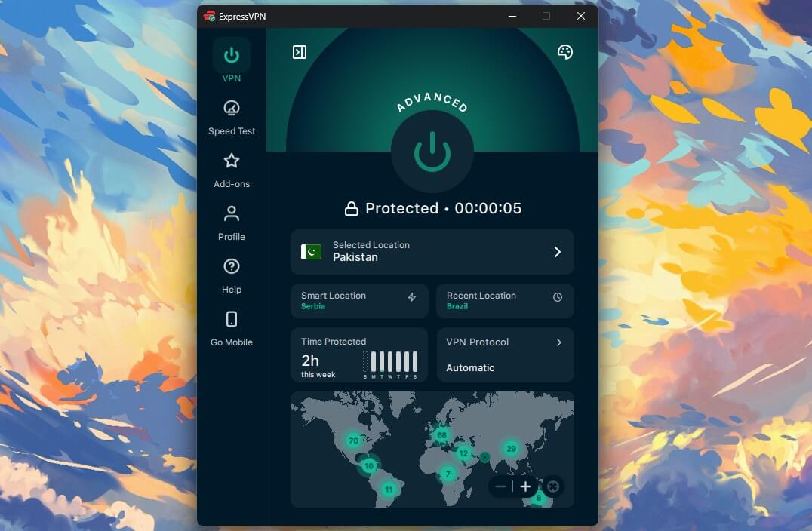This screenshot has width=812, height=531.
Task: Click the Recent Location clock icon
Action: (558, 297)
